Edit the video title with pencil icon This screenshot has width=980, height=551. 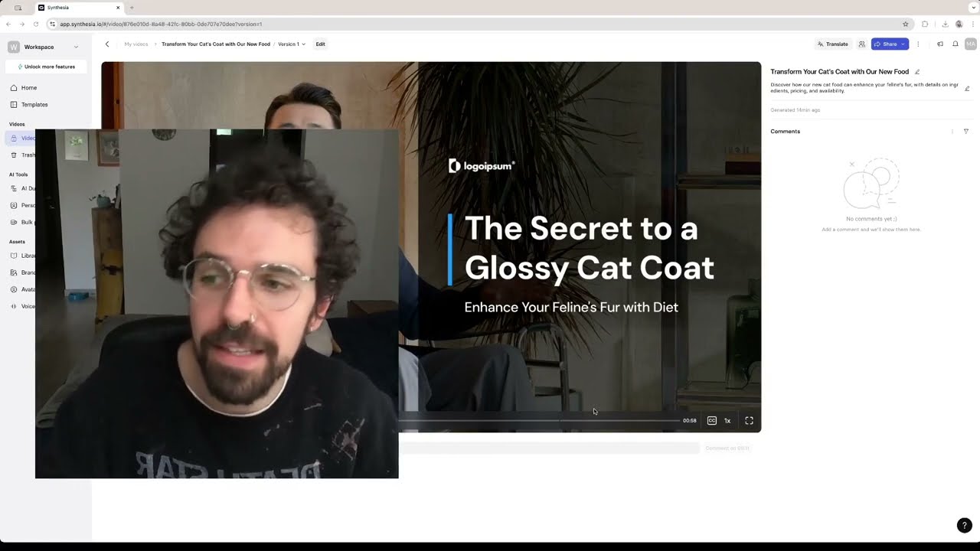[x=917, y=72]
